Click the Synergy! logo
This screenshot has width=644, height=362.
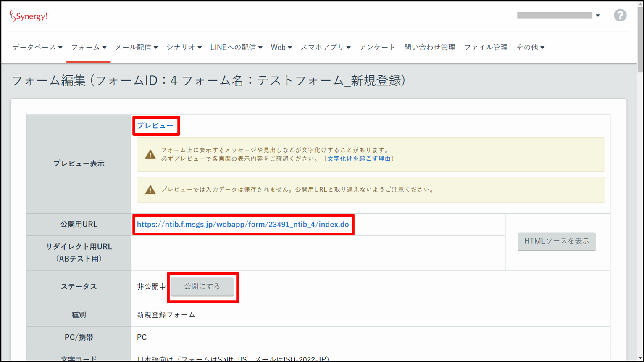(x=29, y=16)
